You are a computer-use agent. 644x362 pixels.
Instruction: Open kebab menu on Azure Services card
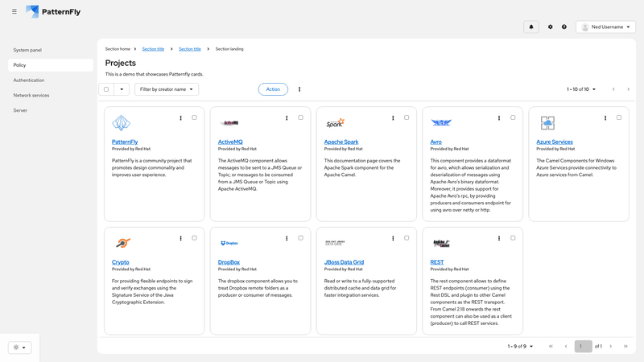(x=605, y=117)
